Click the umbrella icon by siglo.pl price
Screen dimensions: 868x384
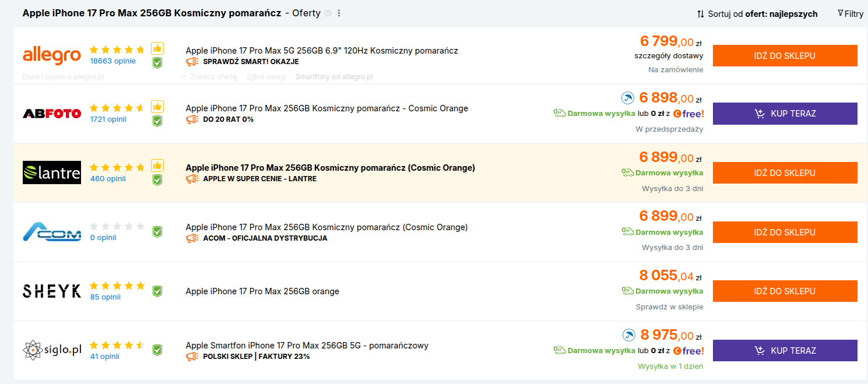(628, 335)
